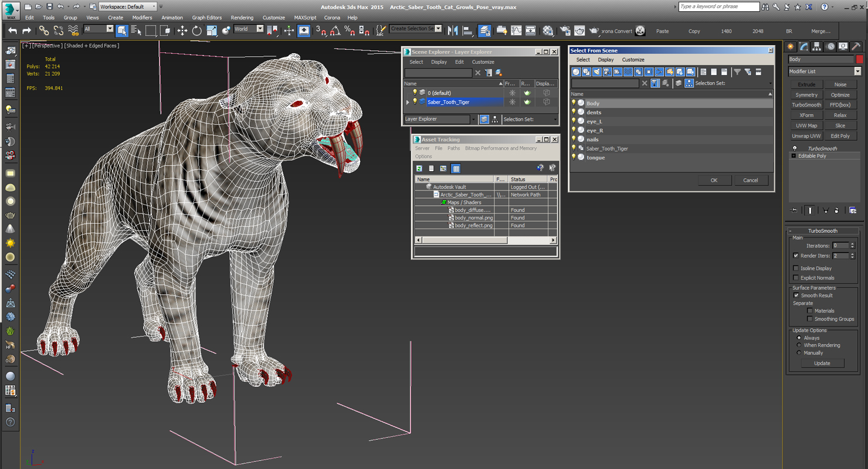Image resolution: width=868 pixels, height=469 pixels.
Task: Click the Unwrap UVW modifier button
Action: [806, 136]
